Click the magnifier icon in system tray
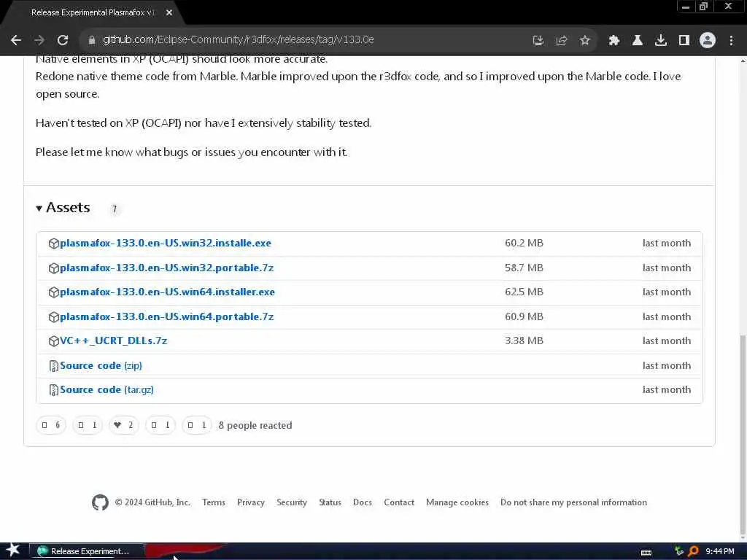The width and height of the screenshot is (747, 560). pos(693,551)
